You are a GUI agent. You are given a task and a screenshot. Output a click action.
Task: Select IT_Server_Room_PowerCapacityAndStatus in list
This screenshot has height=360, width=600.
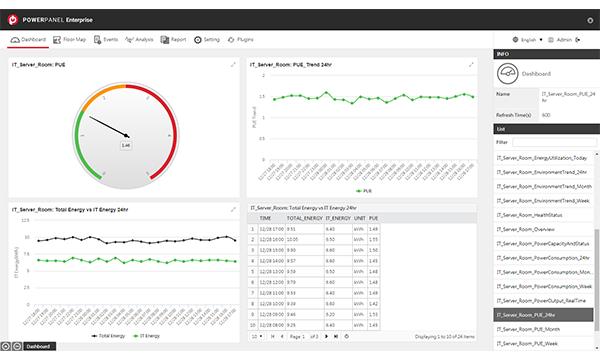point(543,244)
